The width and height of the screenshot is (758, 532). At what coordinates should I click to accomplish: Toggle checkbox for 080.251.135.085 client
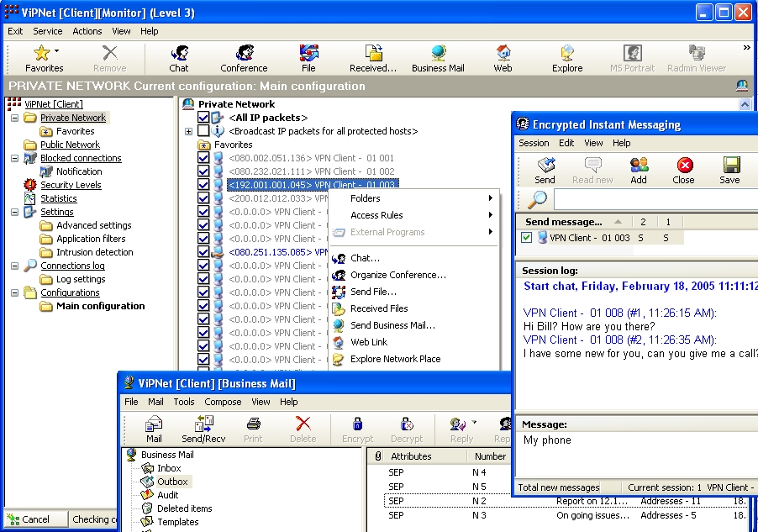pos(203,252)
